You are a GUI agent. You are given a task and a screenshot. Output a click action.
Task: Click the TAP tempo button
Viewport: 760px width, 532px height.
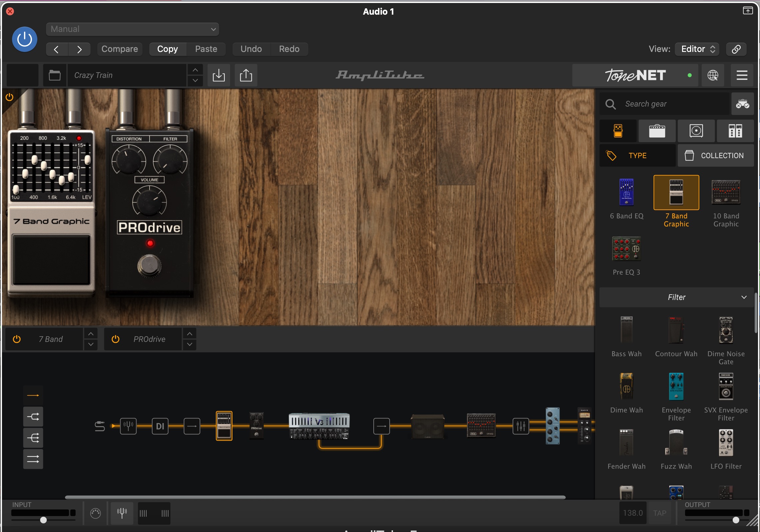[660, 513]
